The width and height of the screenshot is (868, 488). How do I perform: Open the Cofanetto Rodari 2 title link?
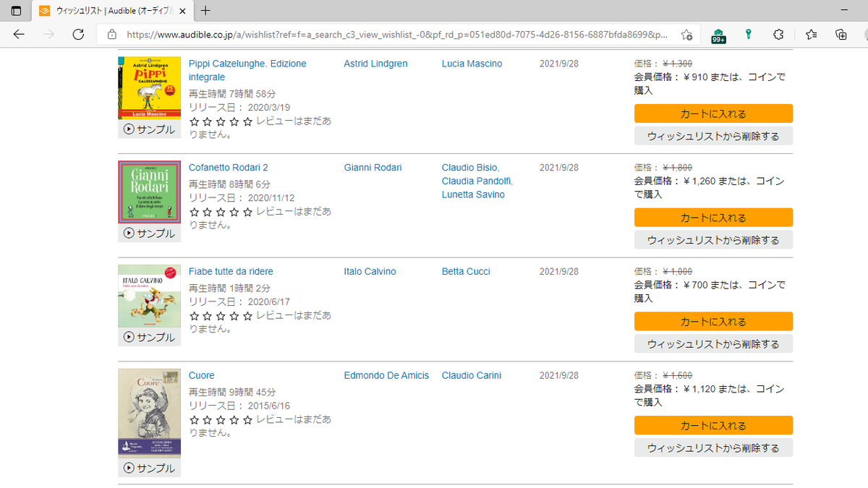[x=229, y=168]
